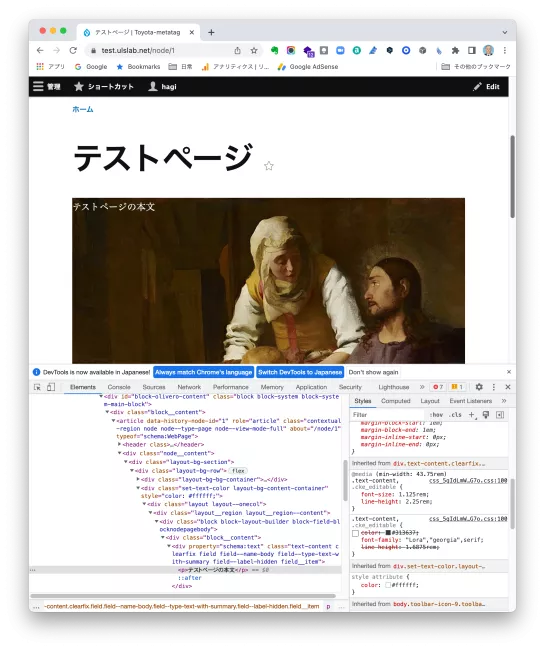Bookmark this page with the address bar star
545x650 pixels.
[254, 51]
